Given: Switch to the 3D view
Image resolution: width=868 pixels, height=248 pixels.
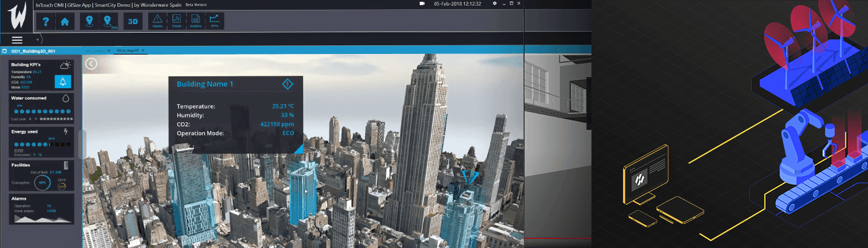Looking at the screenshot, I should (x=133, y=22).
